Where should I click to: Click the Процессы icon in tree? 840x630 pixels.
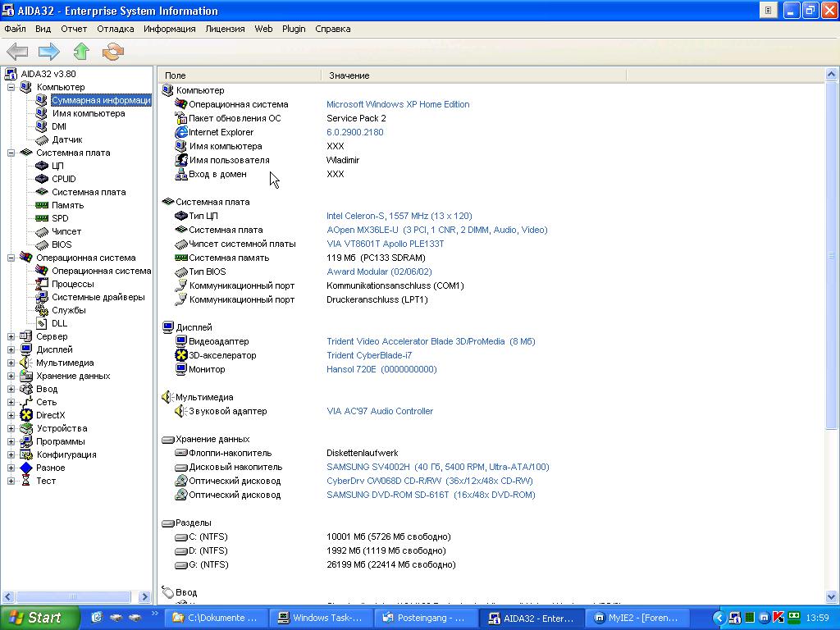pyautogui.click(x=41, y=284)
